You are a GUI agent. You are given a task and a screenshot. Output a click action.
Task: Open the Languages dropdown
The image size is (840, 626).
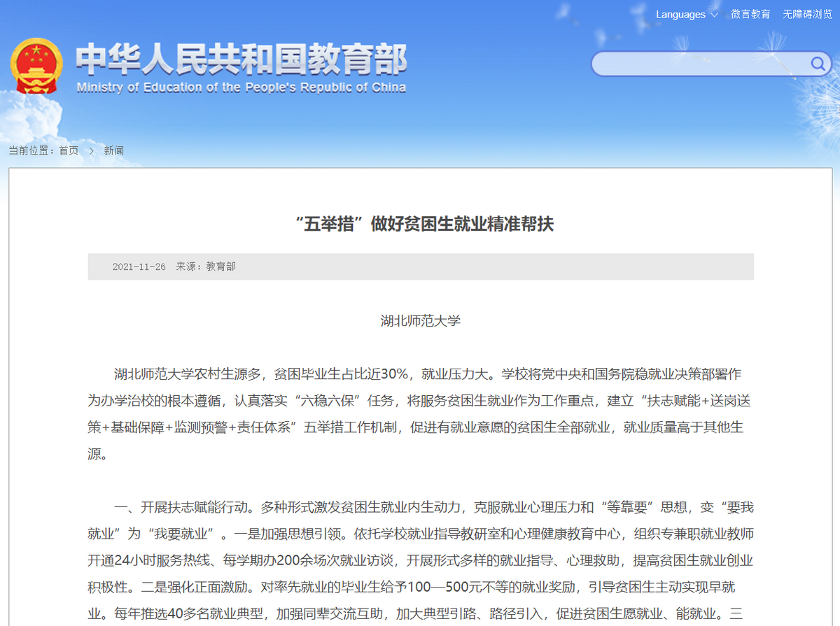(680, 14)
